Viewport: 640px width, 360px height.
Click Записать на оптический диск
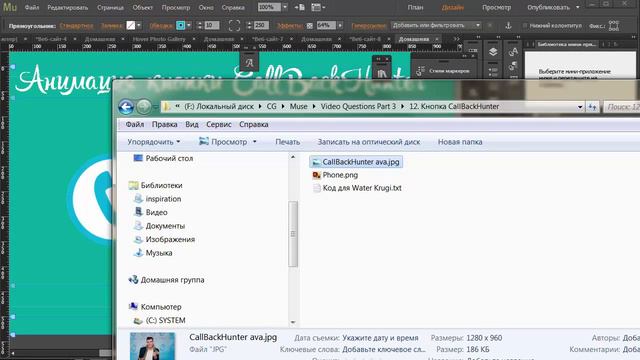coord(369,142)
